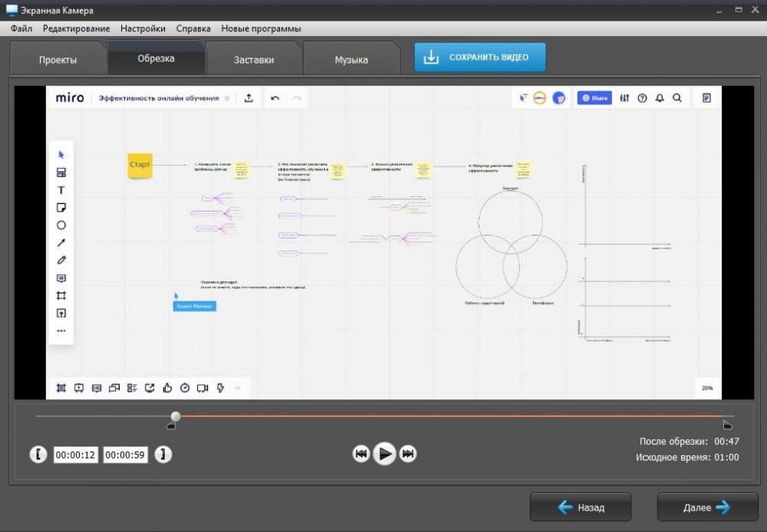Jump to the next frame button
The width and height of the screenshot is (767, 532).
pyautogui.click(x=408, y=454)
